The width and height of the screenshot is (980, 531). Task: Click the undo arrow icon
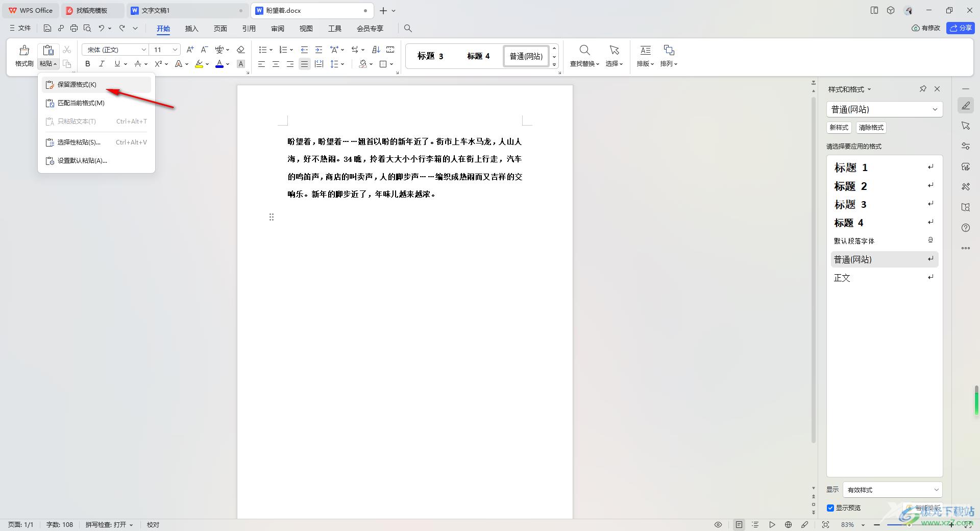pyautogui.click(x=102, y=28)
